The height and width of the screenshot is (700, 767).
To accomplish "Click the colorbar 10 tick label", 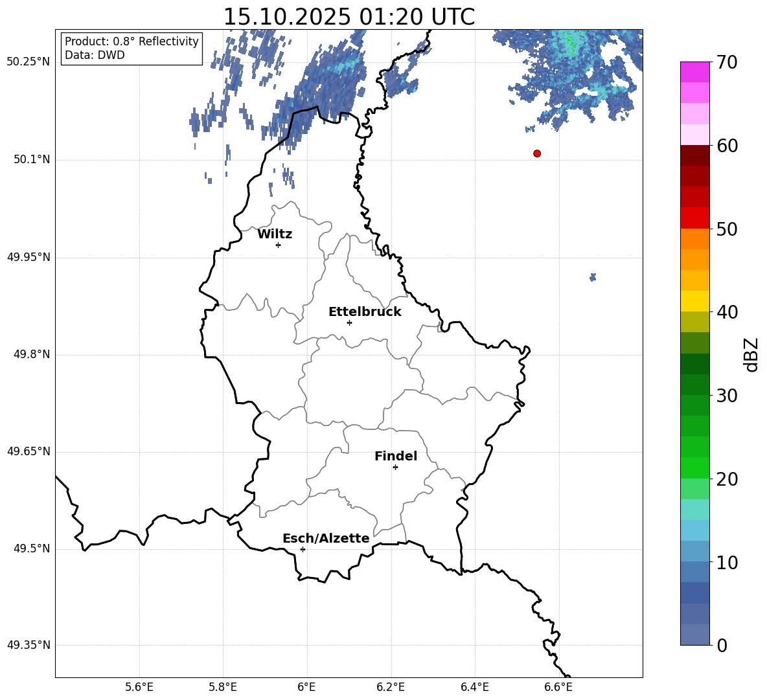I will coord(727,562).
